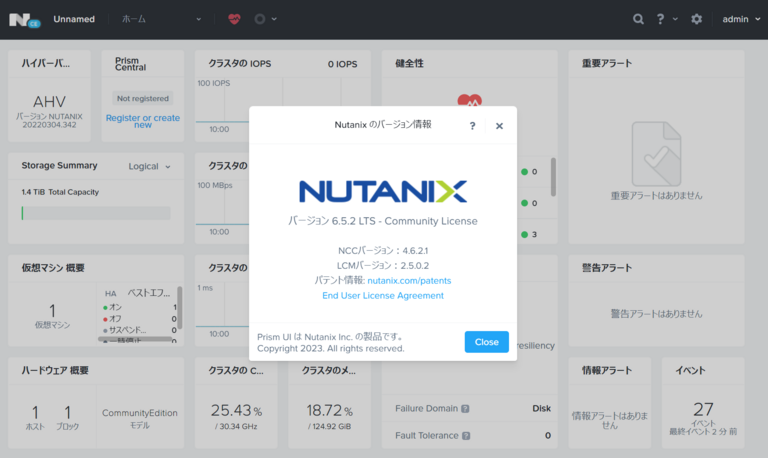Click the 健全性 widget title
The width and height of the screenshot is (768, 458).
click(409, 63)
